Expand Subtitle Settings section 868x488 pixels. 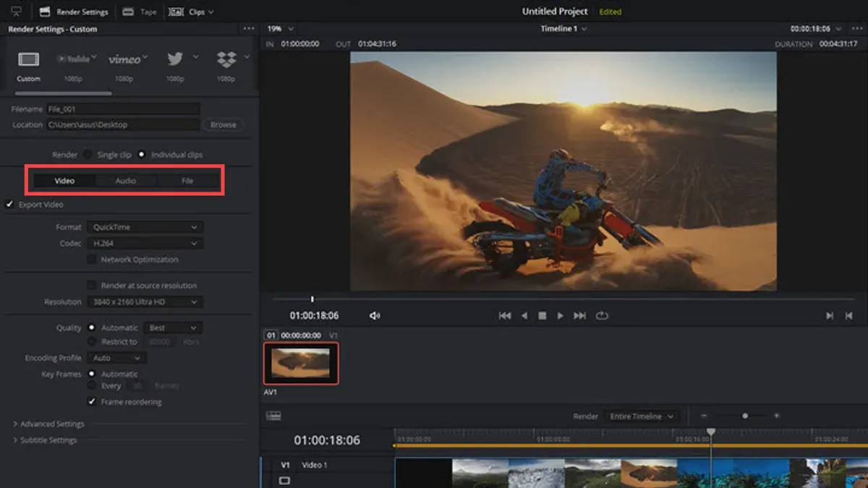45,440
